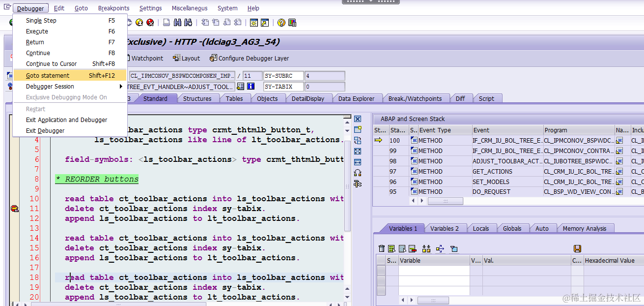
Task: Switch to the Locals tab
Action: tap(480, 228)
